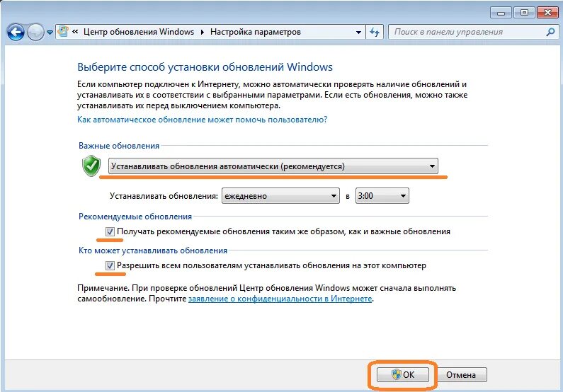Screen dimensions: 563x392
Task: Focus the Поиск в панели управления field
Action: point(473,32)
